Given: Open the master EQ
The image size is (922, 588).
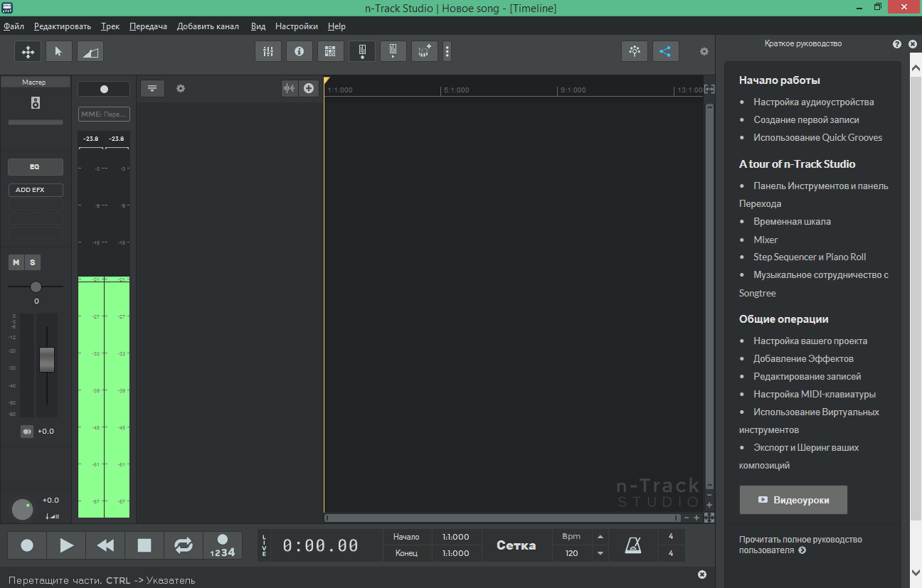Looking at the screenshot, I should (36, 167).
